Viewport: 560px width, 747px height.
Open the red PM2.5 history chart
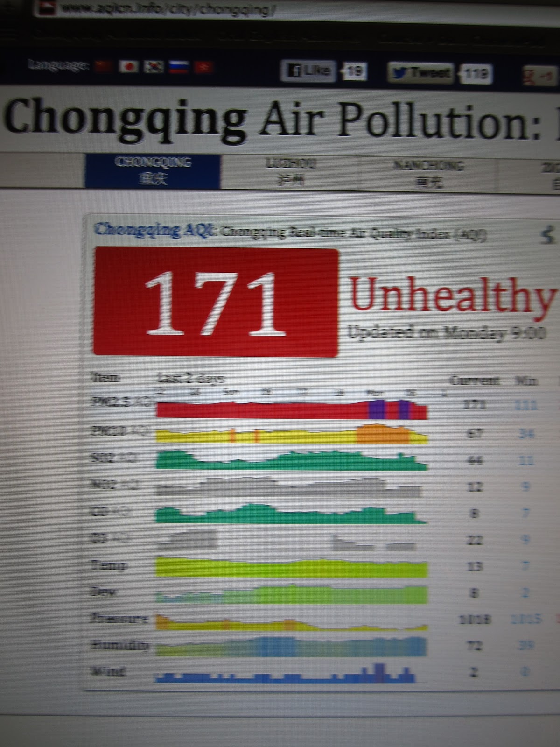click(x=292, y=409)
